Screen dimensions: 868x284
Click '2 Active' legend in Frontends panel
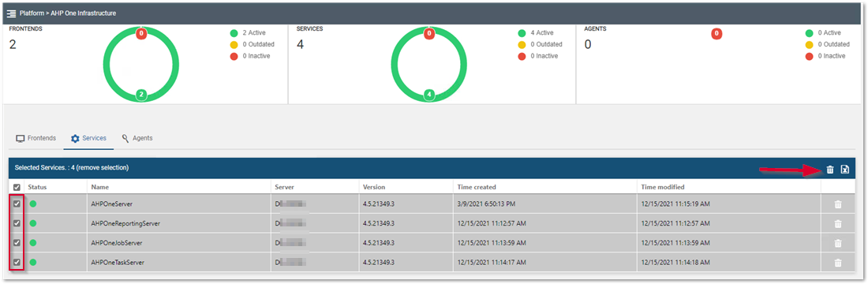point(248,33)
